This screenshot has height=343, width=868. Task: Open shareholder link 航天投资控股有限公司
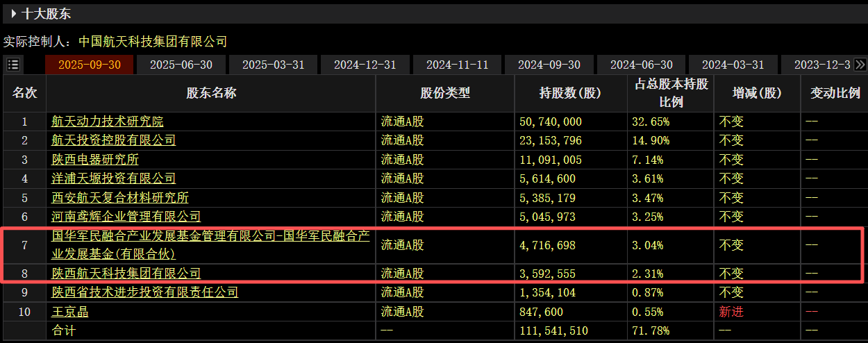point(114,140)
